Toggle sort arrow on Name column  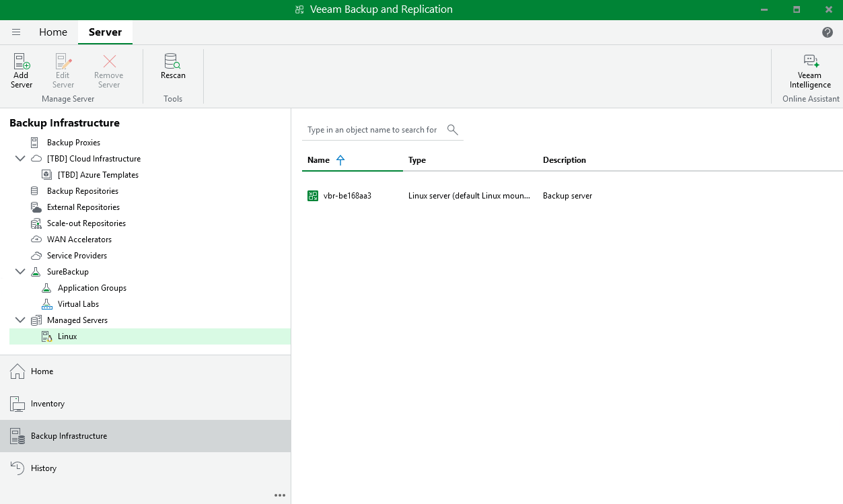pos(340,160)
